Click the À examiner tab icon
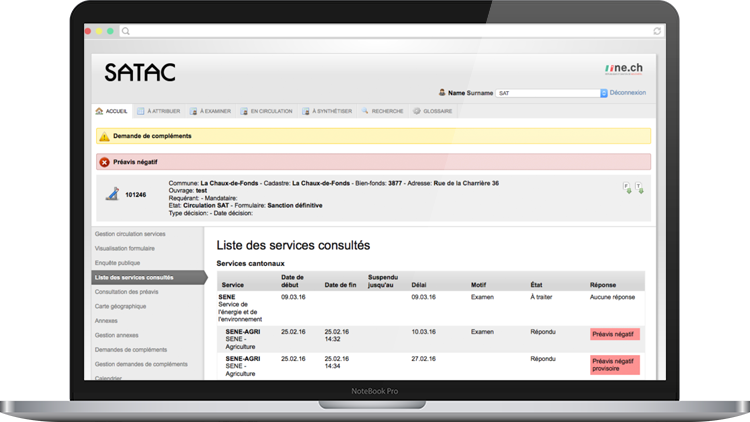 pos(193,111)
